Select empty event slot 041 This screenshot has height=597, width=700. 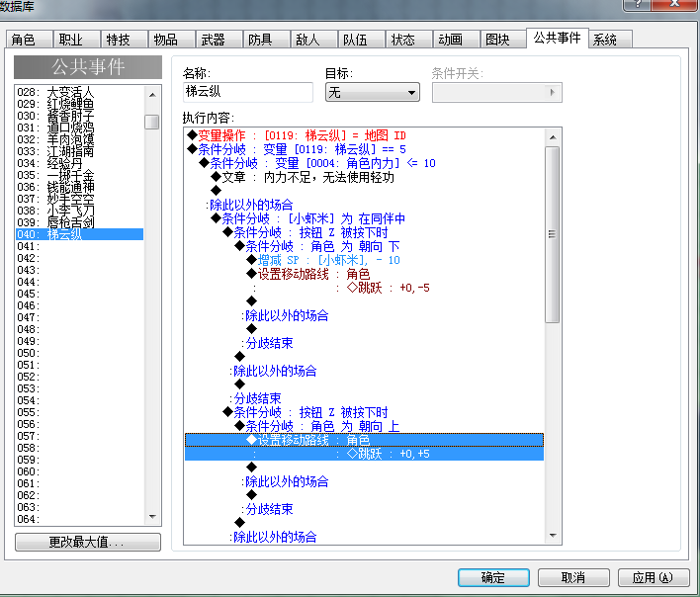click(x=79, y=246)
